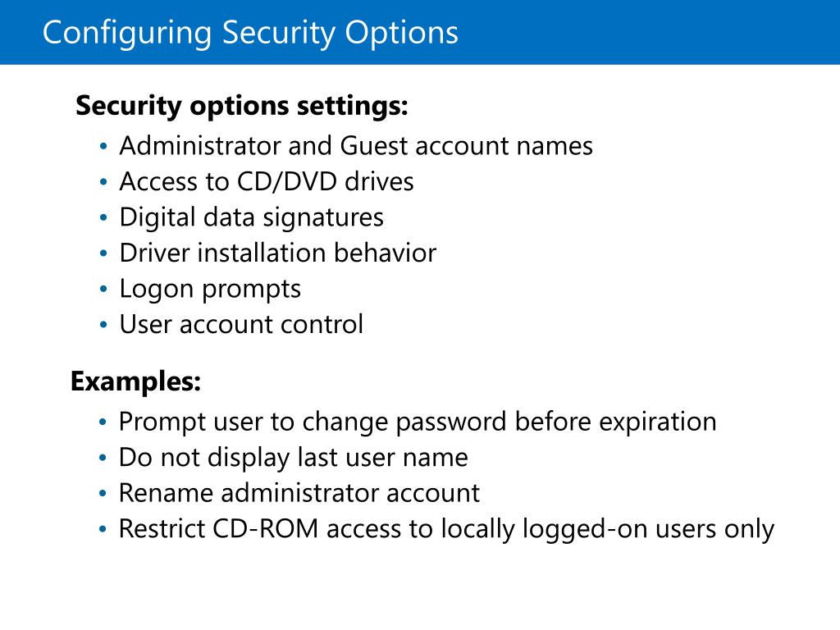Click bullet dot before 'Administrator and Guest'
This screenshot has height=630, width=840.
tap(103, 146)
